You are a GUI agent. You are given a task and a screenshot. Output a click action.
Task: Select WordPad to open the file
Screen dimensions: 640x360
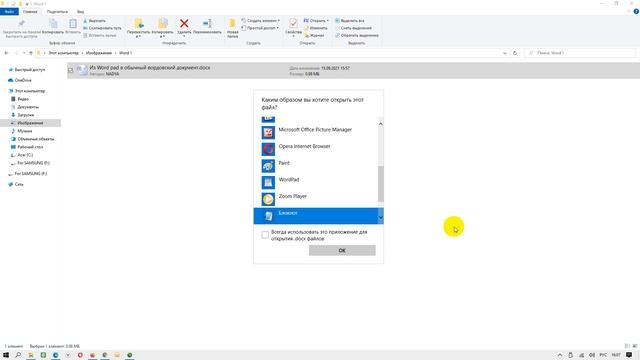[318, 182]
